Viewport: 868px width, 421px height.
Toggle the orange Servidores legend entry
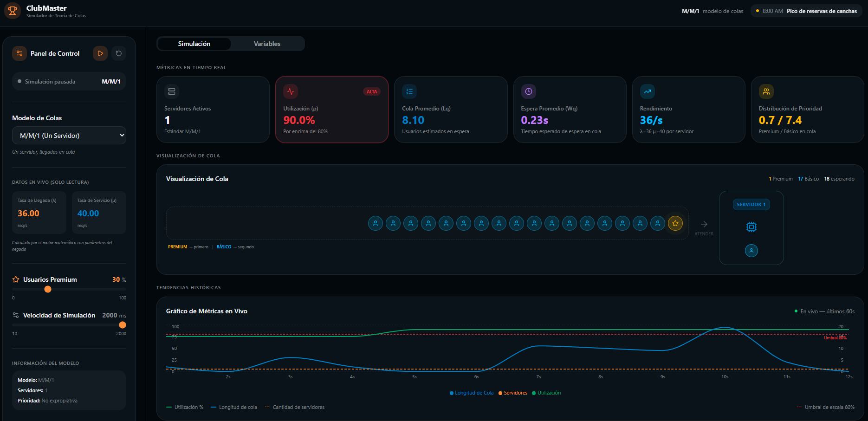(x=513, y=393)
